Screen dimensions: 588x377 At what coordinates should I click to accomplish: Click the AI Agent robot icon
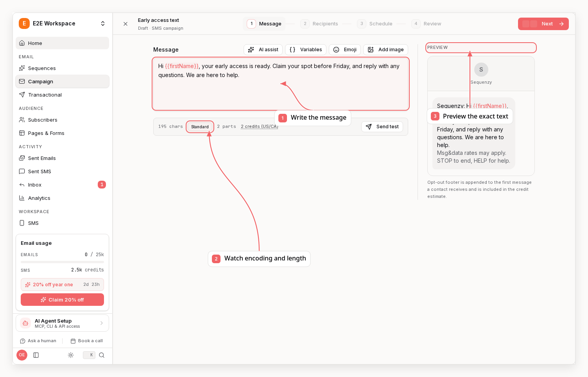tap(25, 323)
